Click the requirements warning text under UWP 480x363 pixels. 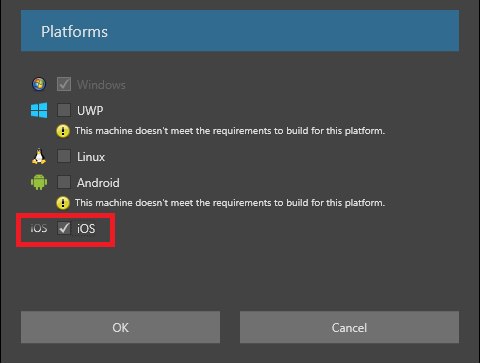230,131
